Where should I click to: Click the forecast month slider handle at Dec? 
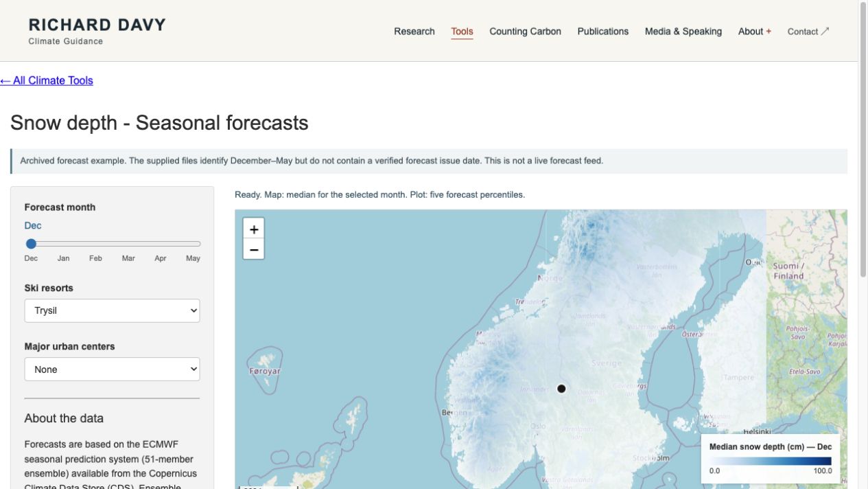coord(31,244)
